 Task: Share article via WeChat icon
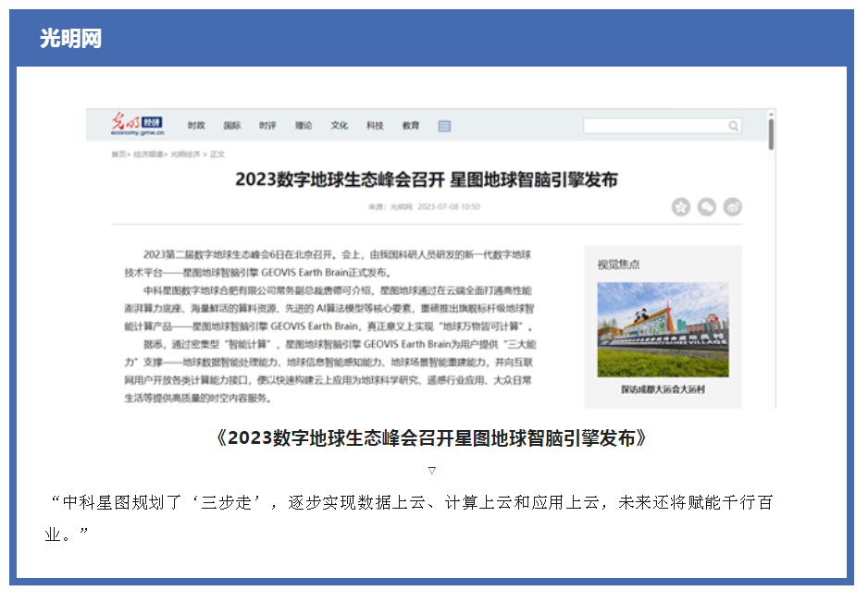coord(707,207)
